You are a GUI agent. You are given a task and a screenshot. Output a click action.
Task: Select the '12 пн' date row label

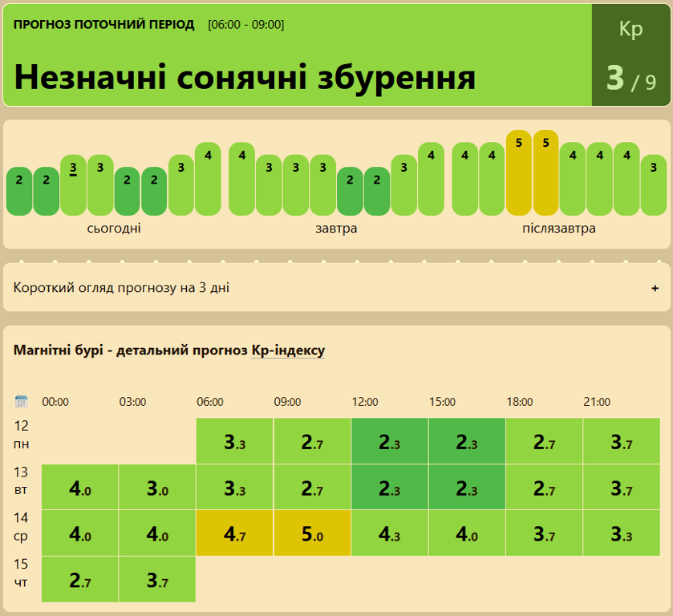point(22,435)
